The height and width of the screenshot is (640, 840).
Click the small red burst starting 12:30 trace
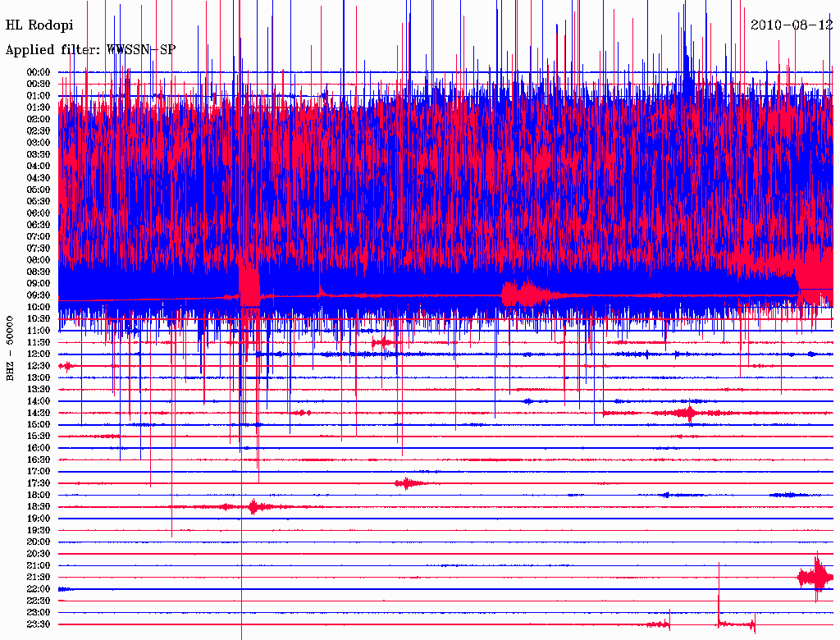pos(66,365)
